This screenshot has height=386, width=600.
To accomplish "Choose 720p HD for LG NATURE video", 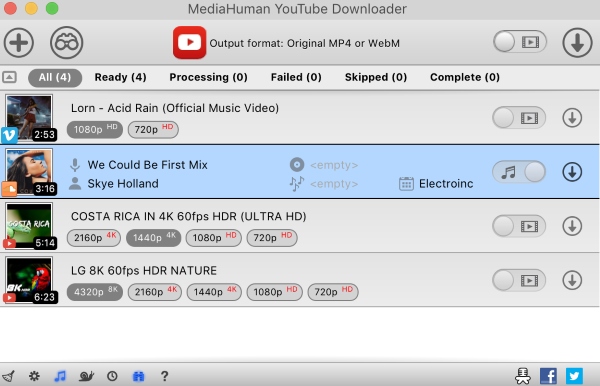I will (x=333, y=292).
